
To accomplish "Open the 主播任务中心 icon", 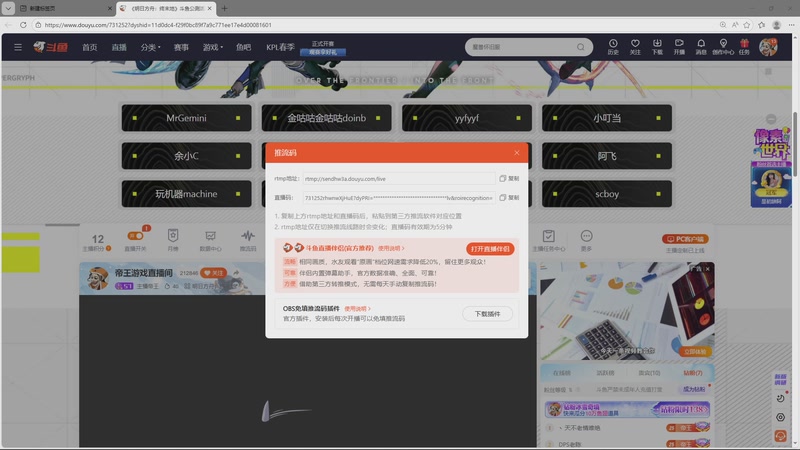I will click(548, 236).
